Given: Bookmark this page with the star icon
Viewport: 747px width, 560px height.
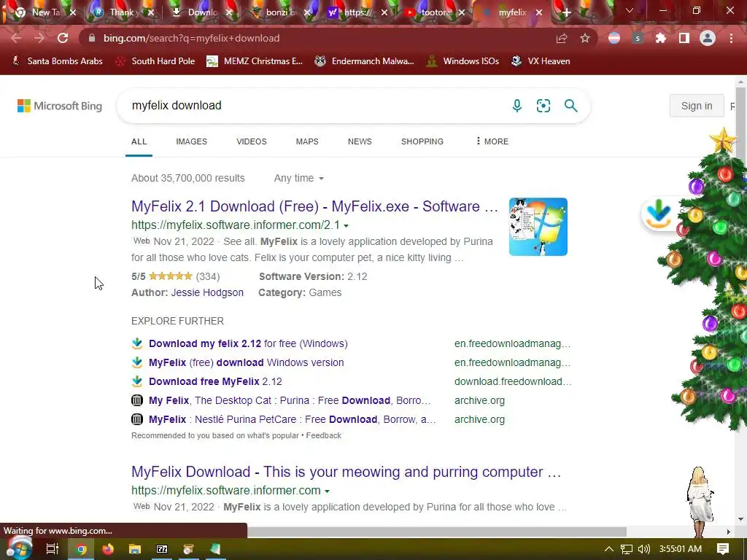Looking at the screenshot, I should pyautogui.click(x=585, y=38).
